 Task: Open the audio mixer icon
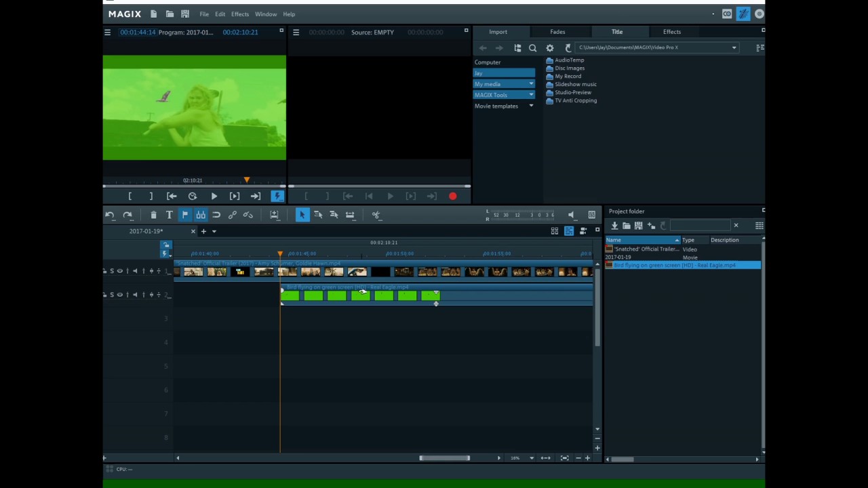[x=592, y=215]
